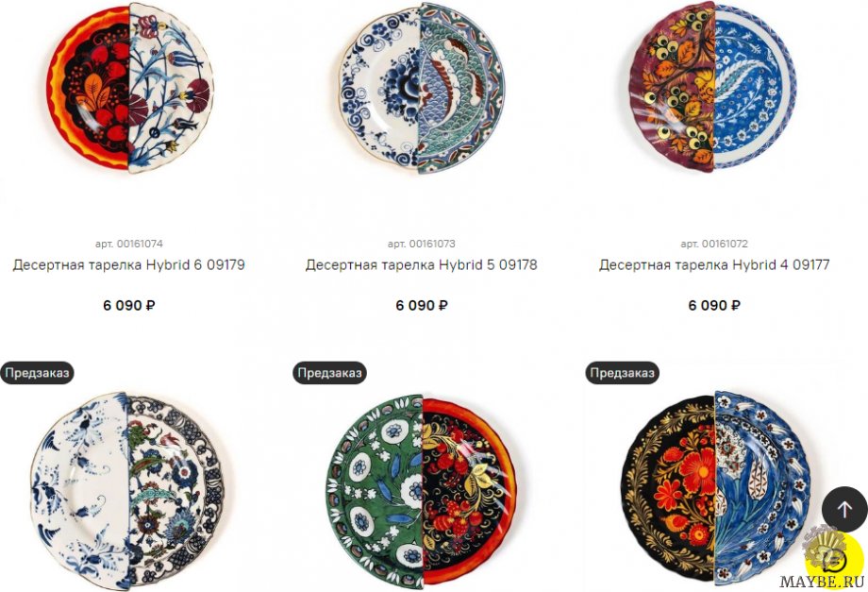The image size is (868, 592).
Task: Click the 6 090 ₽ price of Hybrid 4
Action: (714, 305)
